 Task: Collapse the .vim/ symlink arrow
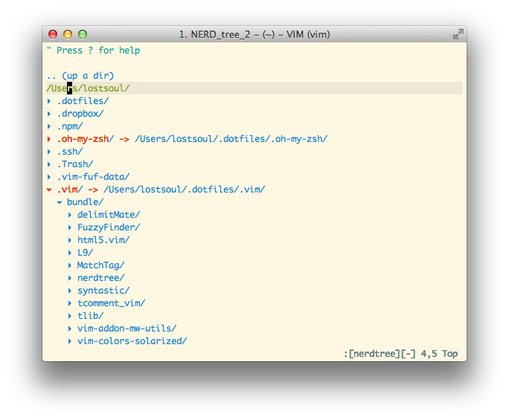[x=49, y=190]
